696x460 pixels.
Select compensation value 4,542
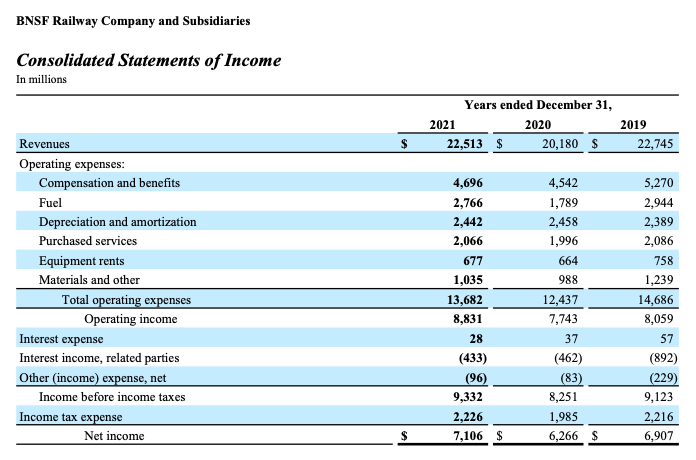(x=563, y=183)
